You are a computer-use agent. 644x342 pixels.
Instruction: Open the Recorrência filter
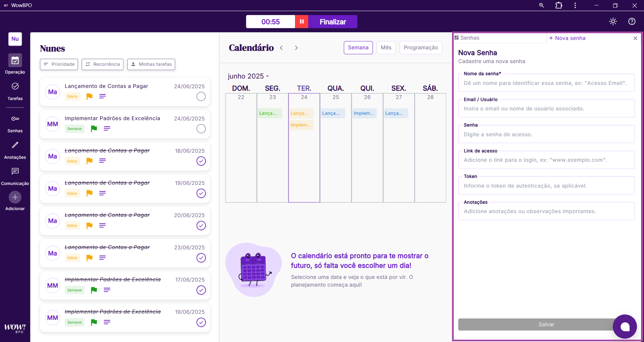tap(103, 64)
